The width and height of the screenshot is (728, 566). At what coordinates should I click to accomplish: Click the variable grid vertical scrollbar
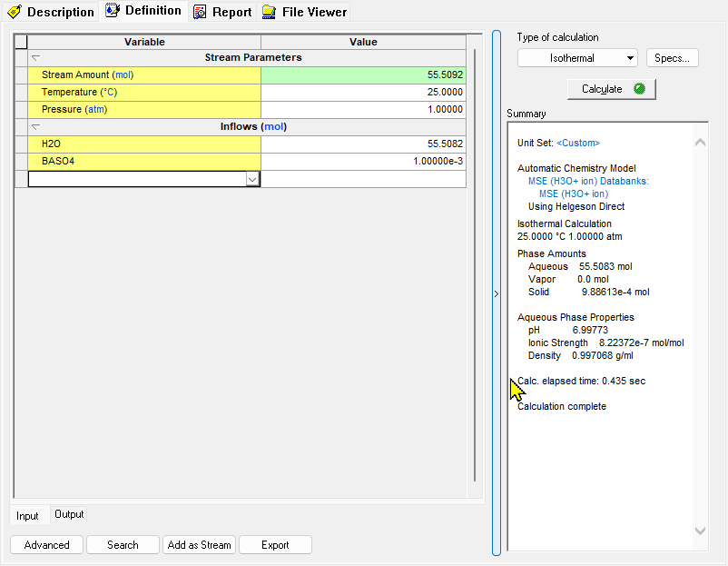[x=475, y=265]
